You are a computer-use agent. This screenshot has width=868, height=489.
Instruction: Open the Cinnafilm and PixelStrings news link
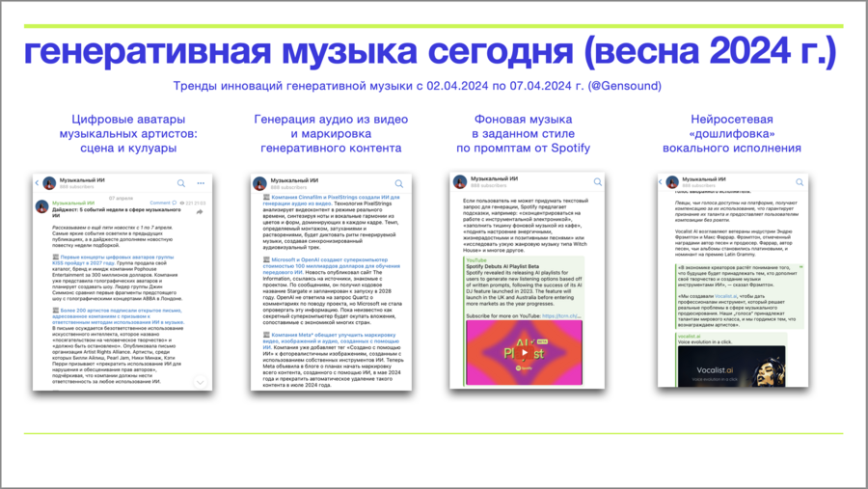click(331, 201)
